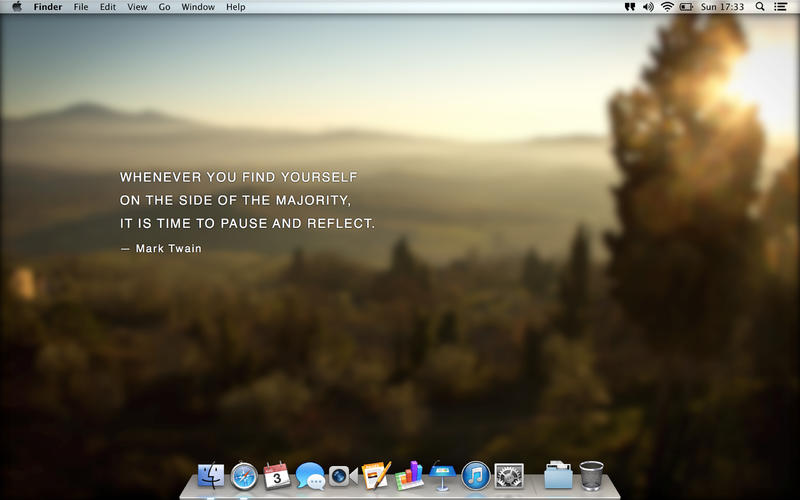Launch Safari compass icon in Dock
The height and width of the screenshot is (500, 800).
click(x=244, y=476)
